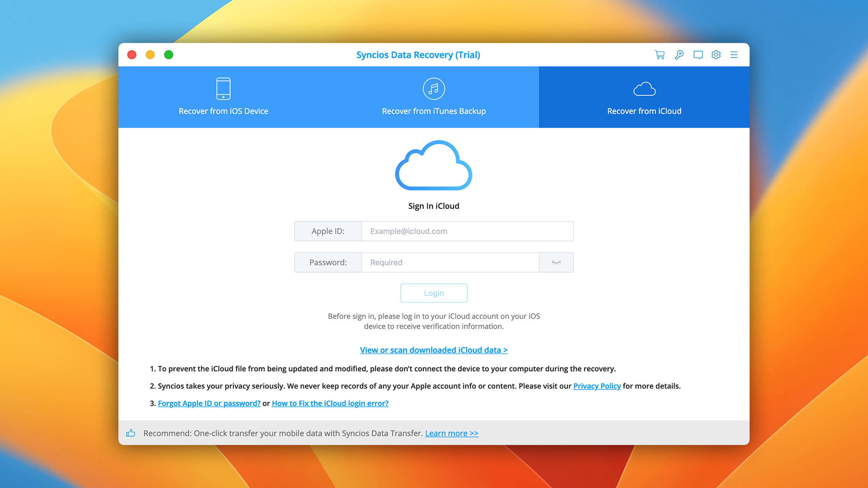Select the Recover from iCloud tab
This screenshot has width=868, height=488.
pyautogui.click(x=644, y=97)
